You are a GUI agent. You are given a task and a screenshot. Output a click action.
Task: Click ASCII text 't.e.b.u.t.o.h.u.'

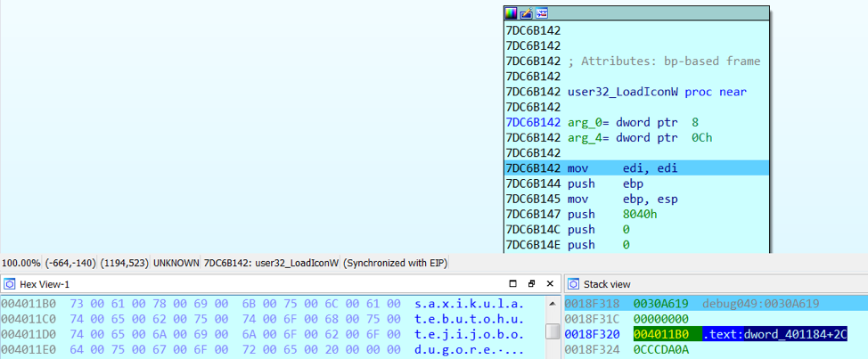[x=469, y=319]
